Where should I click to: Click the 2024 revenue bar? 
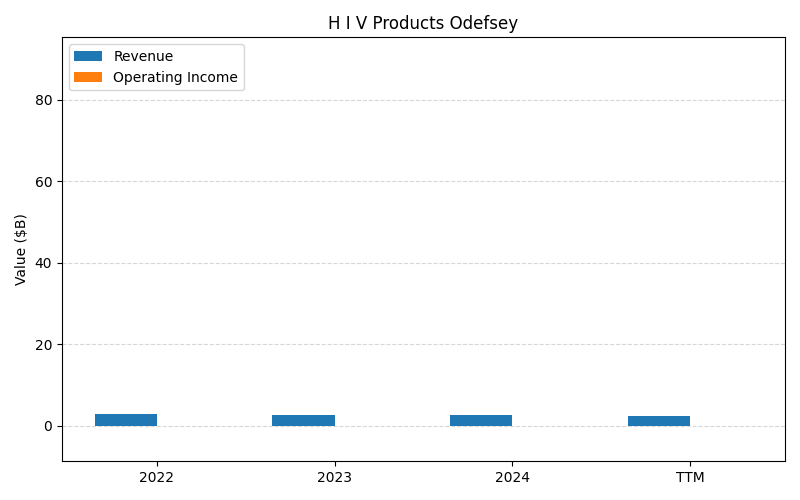click(x=481, y=420)
